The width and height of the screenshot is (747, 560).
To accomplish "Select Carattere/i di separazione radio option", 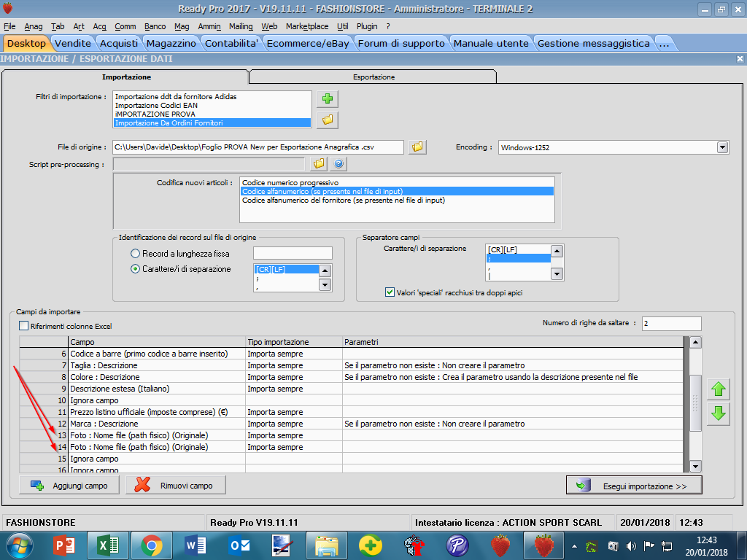I will 135,269.
